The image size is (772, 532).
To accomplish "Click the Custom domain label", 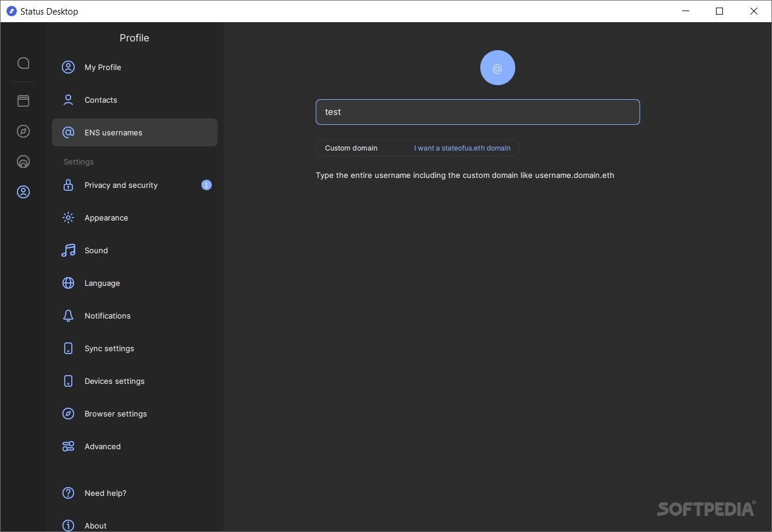I will (351, 148).
